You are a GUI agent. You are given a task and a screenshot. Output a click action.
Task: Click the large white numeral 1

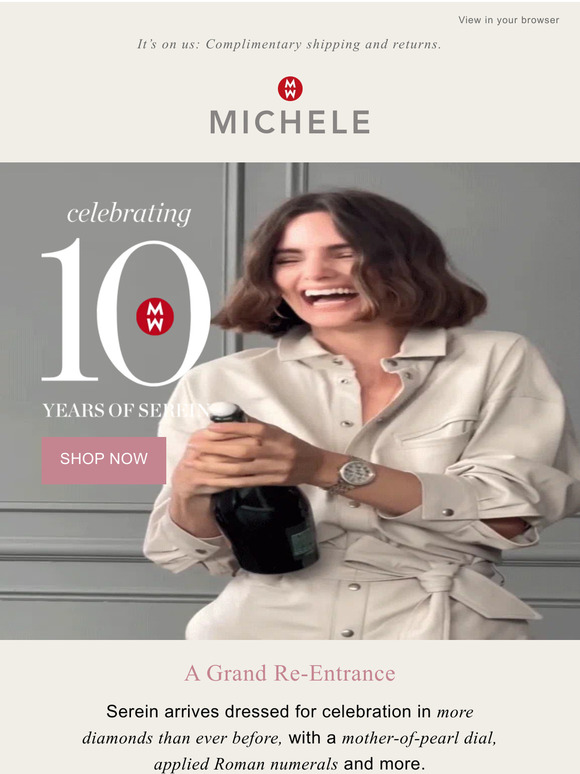click(x=70, y=310)
